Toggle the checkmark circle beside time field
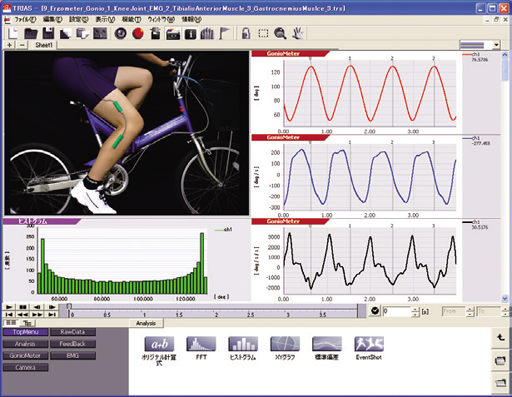The width and height of the screenshot is (512, 397). point(375,311)
